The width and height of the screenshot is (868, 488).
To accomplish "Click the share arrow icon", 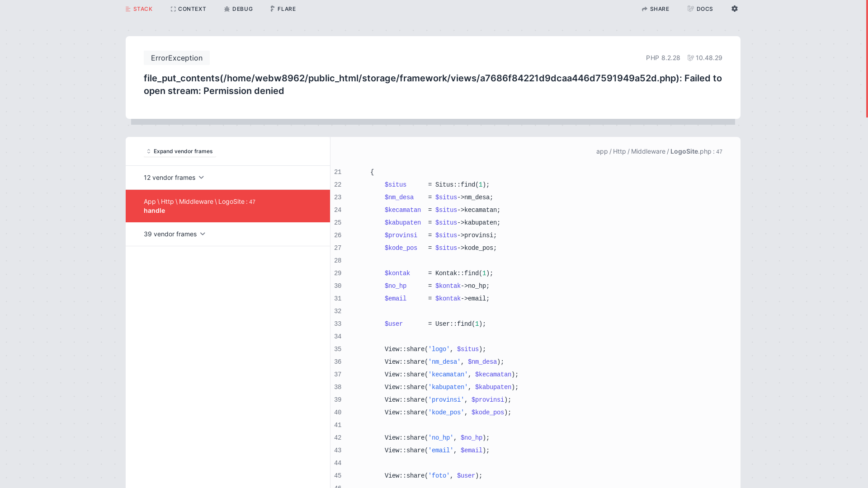I will [x=645, y=9].
